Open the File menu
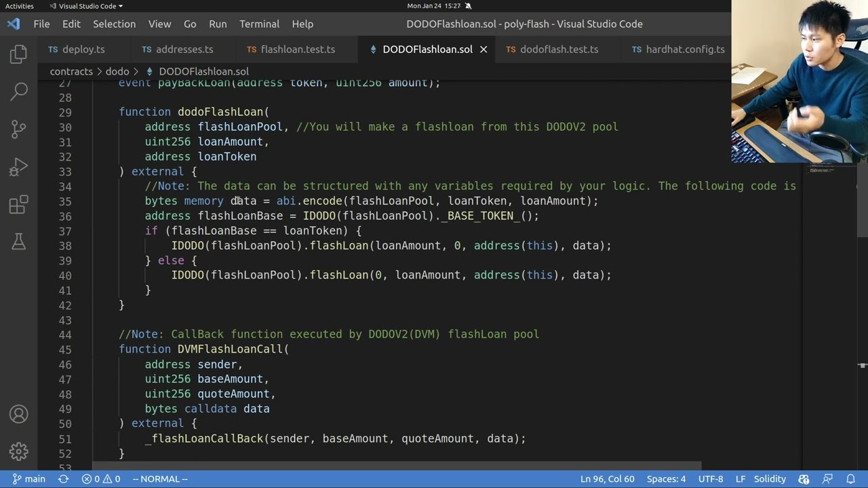This screenshot has height=488, width=868. 41,24
